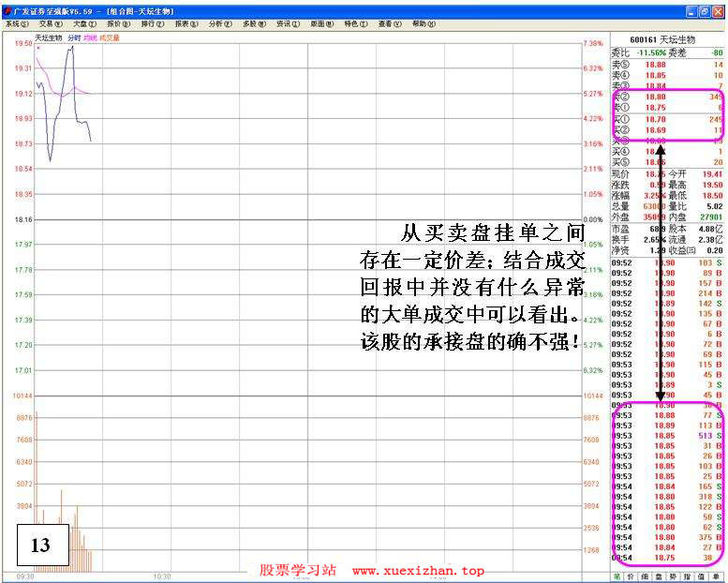The width and height of the screenshot is (728, 583).
Task: Select the 买⑤ order row
Action: (x=667, y=162)
